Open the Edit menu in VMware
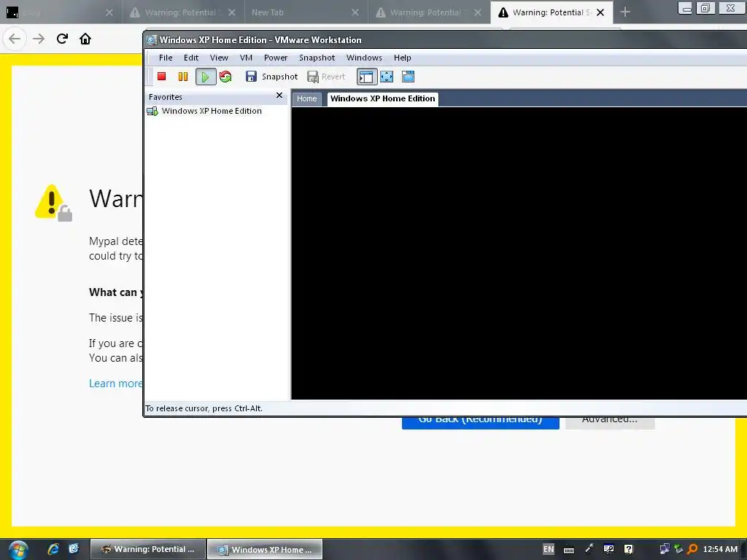747x560 pixels. [191, 58]
